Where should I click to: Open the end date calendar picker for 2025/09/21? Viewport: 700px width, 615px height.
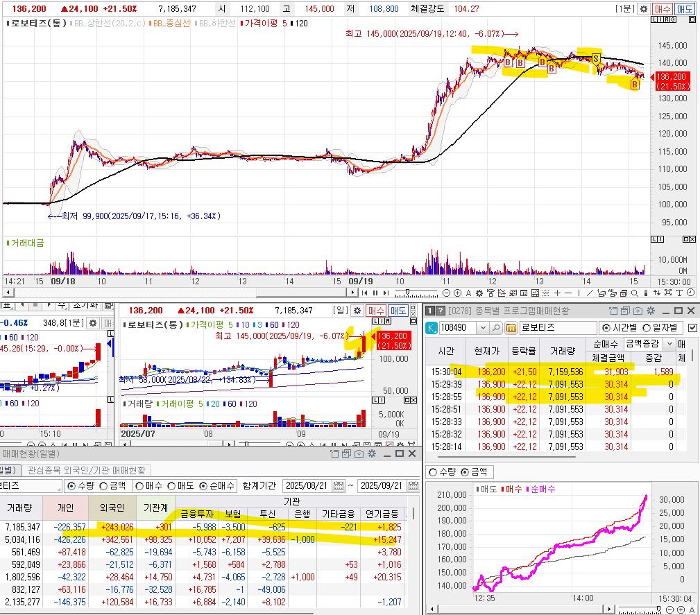[x=413, y=486]
